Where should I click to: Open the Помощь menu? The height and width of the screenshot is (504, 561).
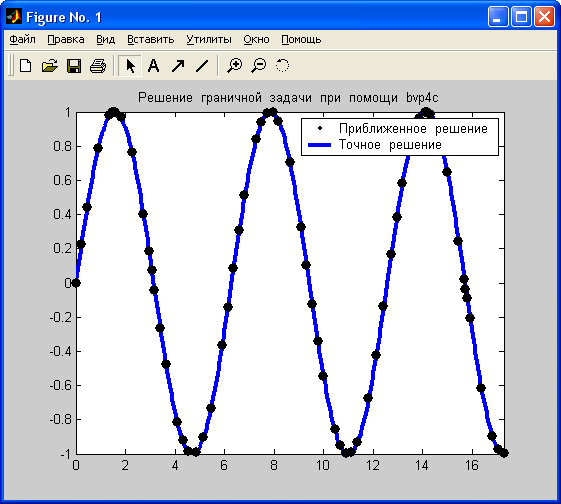pos(301,39)
